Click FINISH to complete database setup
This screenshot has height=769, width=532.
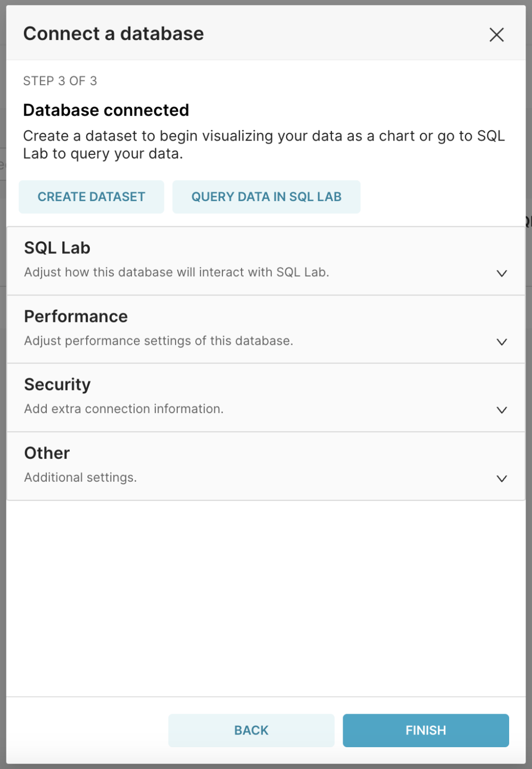(x=425, y=730)
